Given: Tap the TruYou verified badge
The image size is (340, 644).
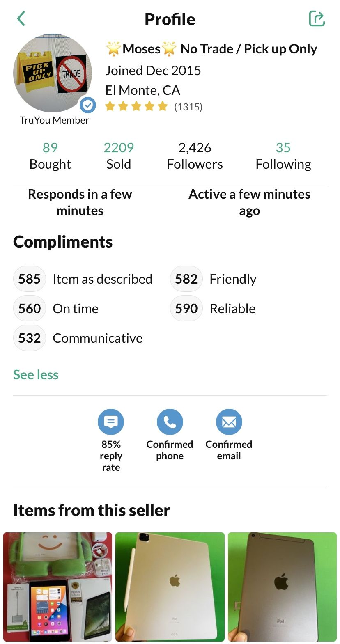Looking at the screenshot, I should (x=87, y=105).
